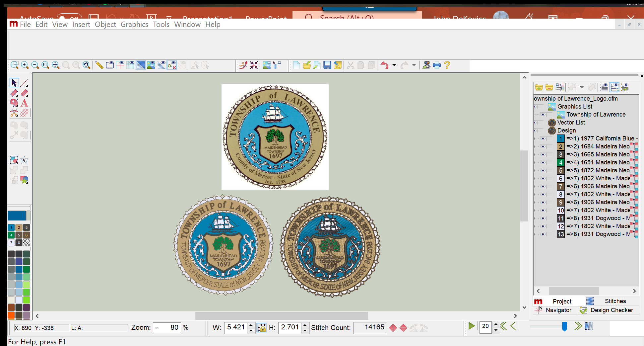Click the yellow question mark Help icon
Screen dimensions: 644x346
click(x=447, y=65)
